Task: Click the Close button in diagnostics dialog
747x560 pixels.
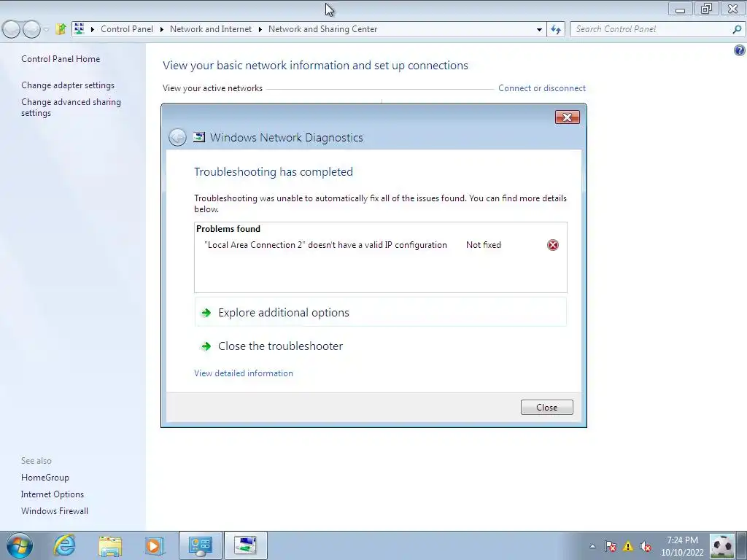Action: 546,407
